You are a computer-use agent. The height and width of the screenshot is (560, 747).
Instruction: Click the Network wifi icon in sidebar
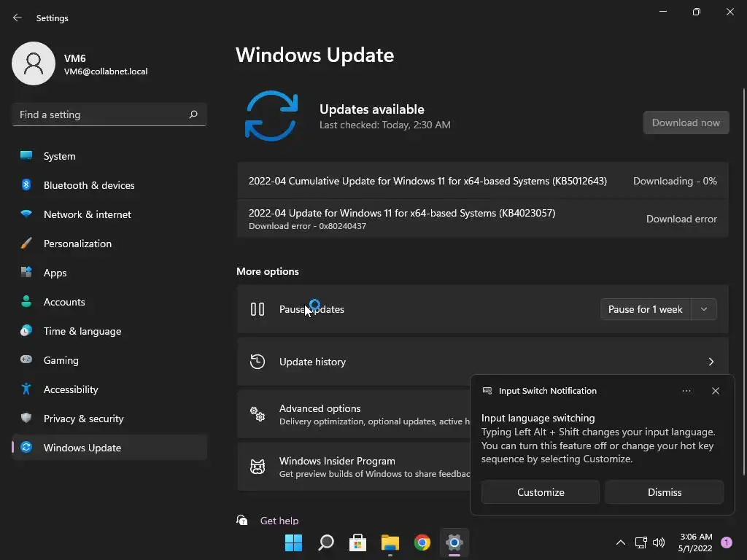[26, 214]
